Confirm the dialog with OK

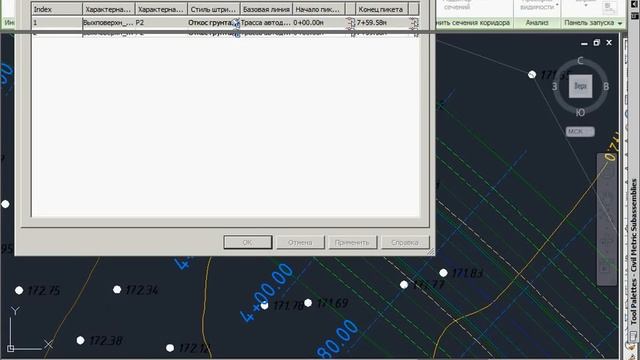(248, 242)
